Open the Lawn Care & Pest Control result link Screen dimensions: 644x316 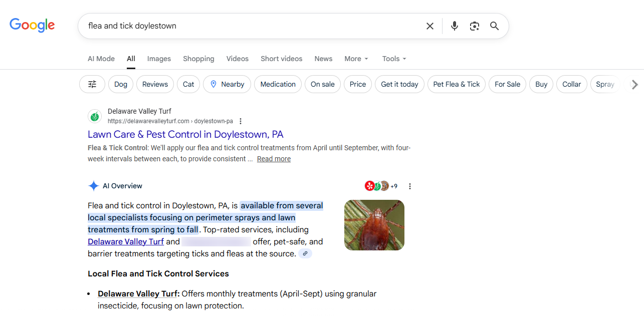pos(185,134)
